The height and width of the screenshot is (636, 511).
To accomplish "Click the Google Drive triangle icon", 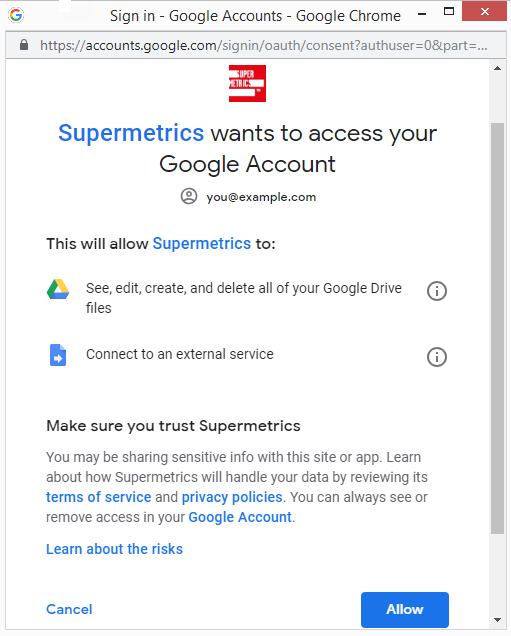I will coord(58,289).
